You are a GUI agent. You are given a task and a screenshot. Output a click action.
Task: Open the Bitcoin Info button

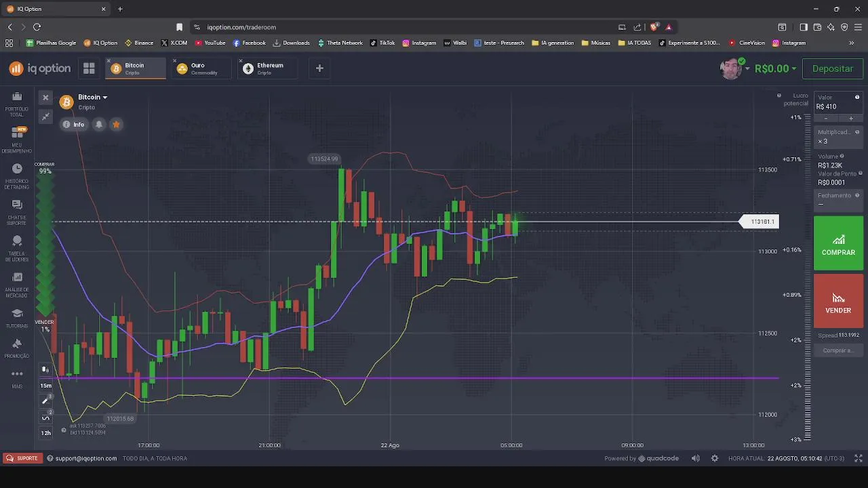(x=73, y=125)
